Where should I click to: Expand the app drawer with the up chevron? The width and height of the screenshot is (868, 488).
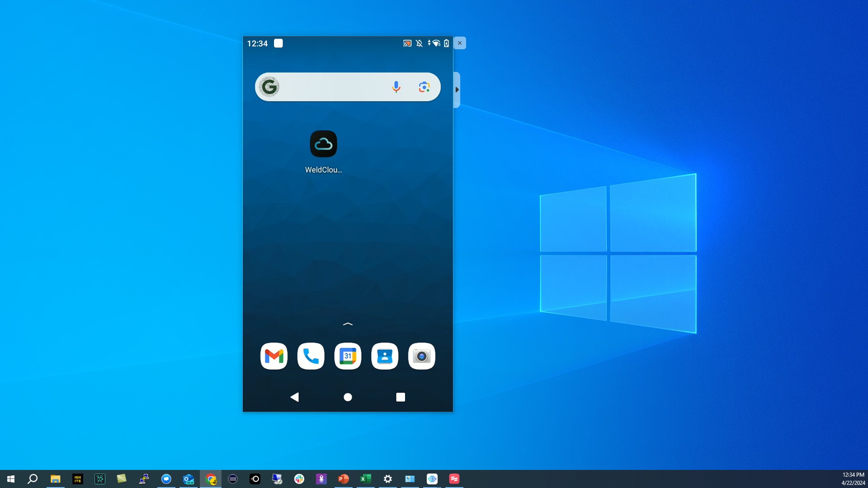348,324
